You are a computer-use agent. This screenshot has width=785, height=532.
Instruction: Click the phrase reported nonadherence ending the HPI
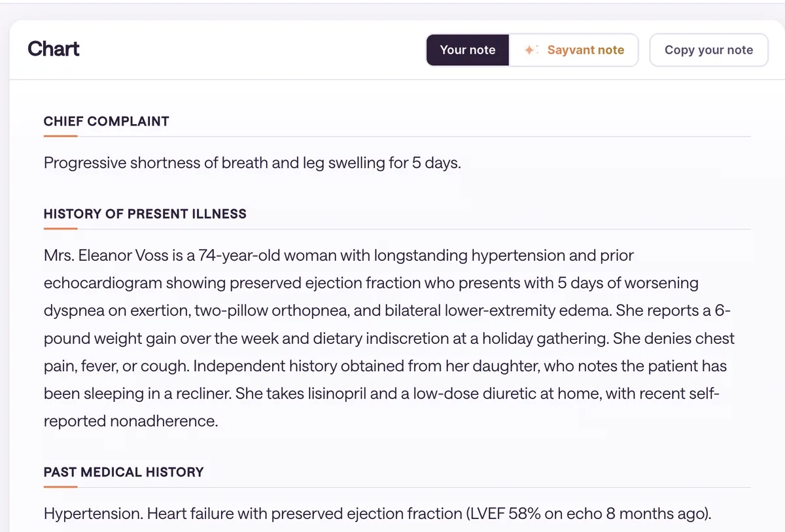[x=130, y=421]
